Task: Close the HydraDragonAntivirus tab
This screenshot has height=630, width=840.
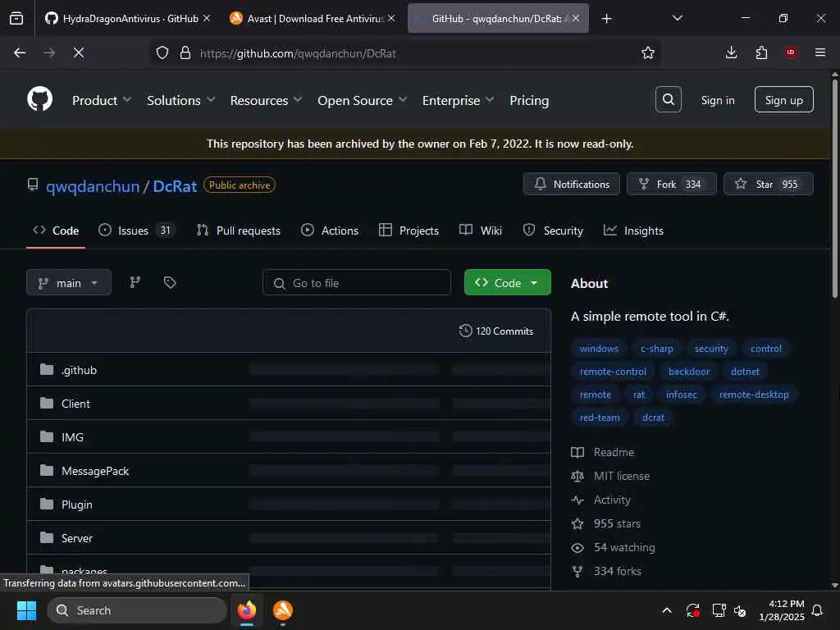Action: pos(206,18)
